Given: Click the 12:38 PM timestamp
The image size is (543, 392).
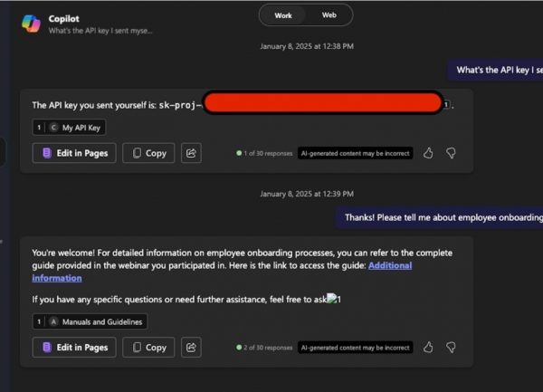Looking at the screenshot, I should pos(307,46).
